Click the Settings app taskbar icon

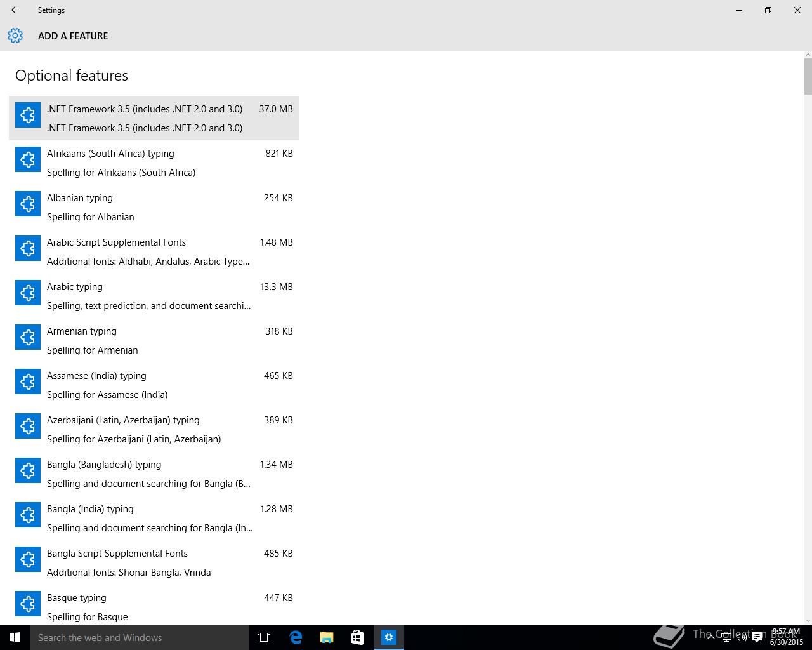tap(389, 637)
